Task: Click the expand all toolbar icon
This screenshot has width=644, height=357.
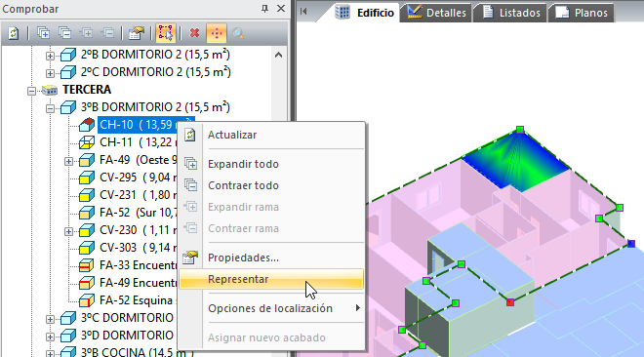Action: [x=43, y=33]
